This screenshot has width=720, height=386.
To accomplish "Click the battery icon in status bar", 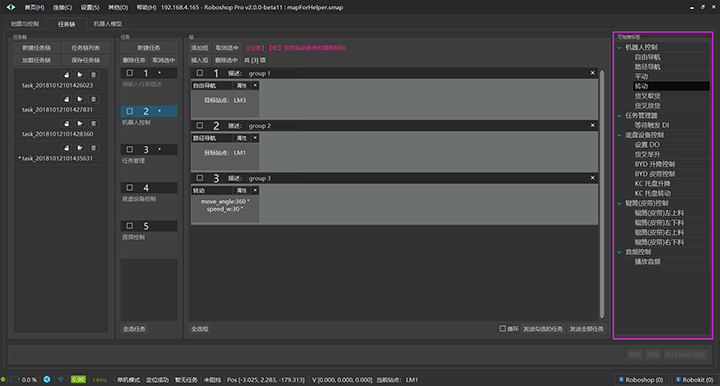I will pos(15,380).
